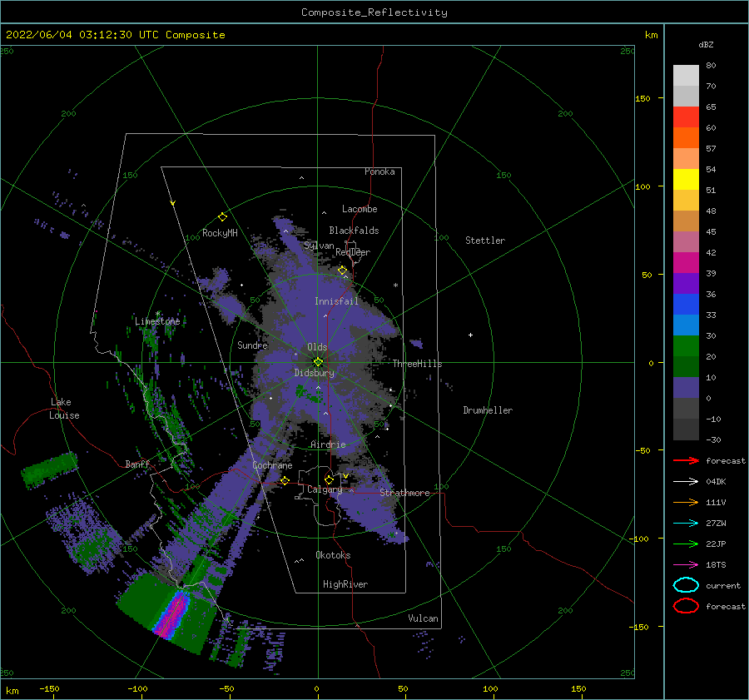Click the Composite_Reflectivity title

374,12
